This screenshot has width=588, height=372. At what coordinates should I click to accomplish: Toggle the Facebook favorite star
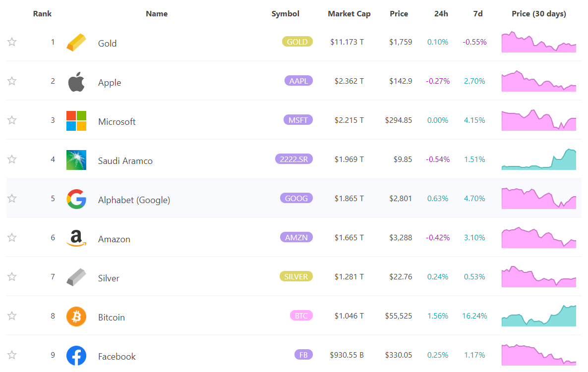coord(12,355)
